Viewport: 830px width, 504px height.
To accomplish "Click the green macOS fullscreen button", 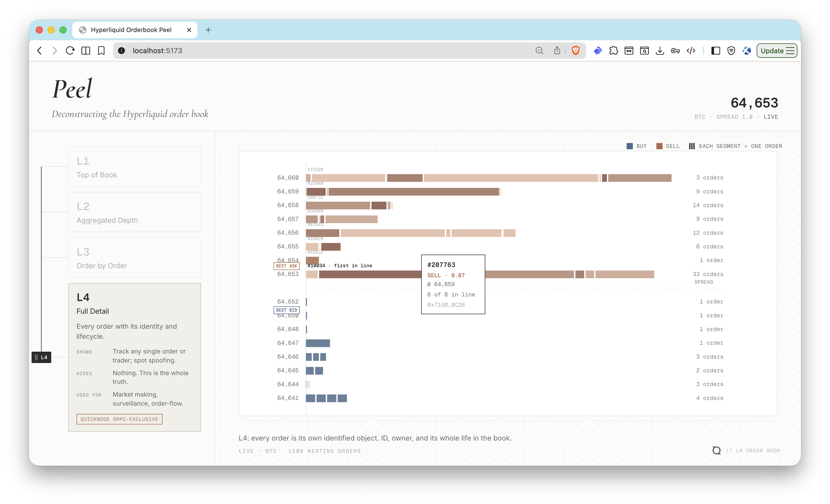I will 63,30.
